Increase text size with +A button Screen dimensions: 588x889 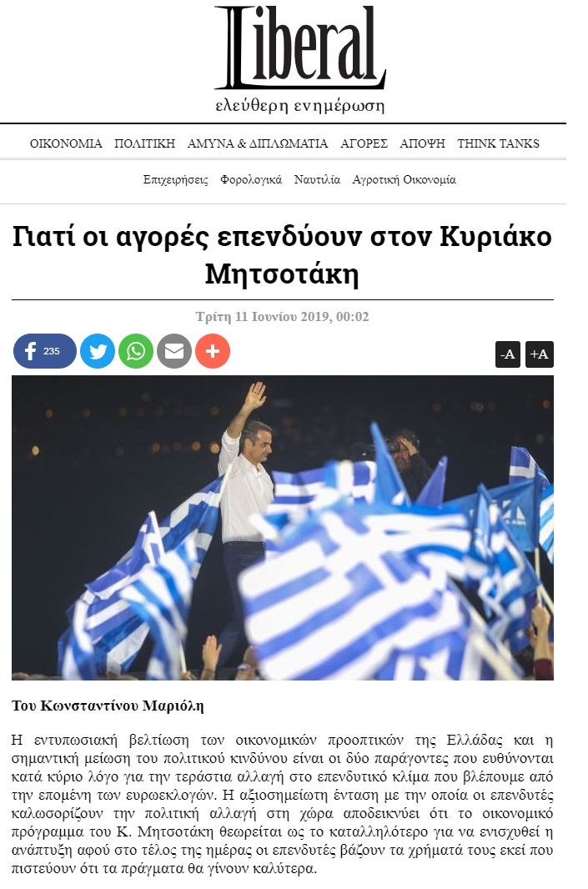[x=540, y=354]
